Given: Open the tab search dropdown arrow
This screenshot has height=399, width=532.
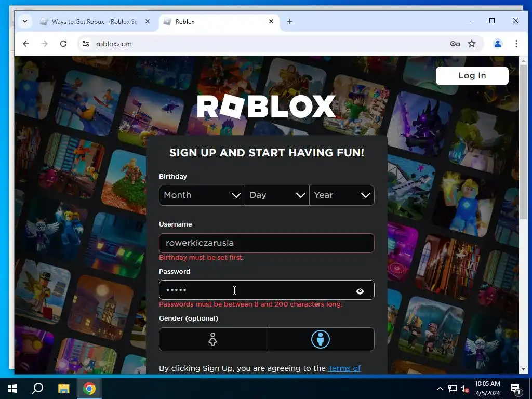Looking at the screenshot, I should point(25,21).
